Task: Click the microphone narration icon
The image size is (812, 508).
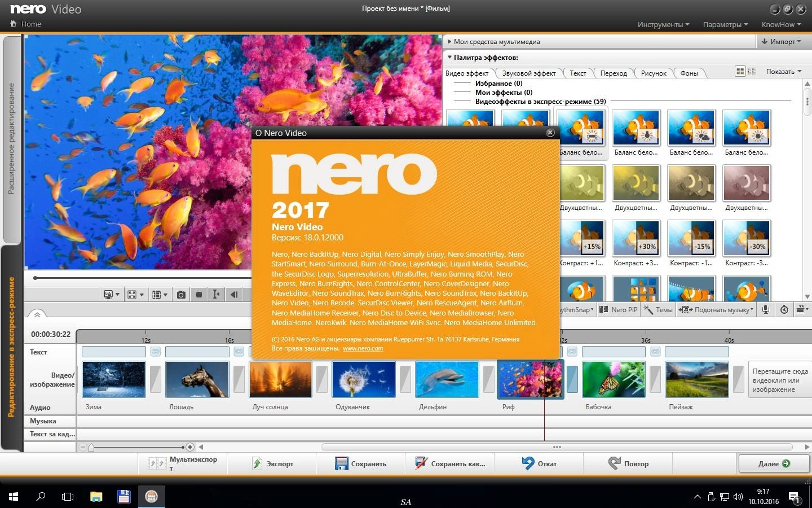Action: pos(766,309)
